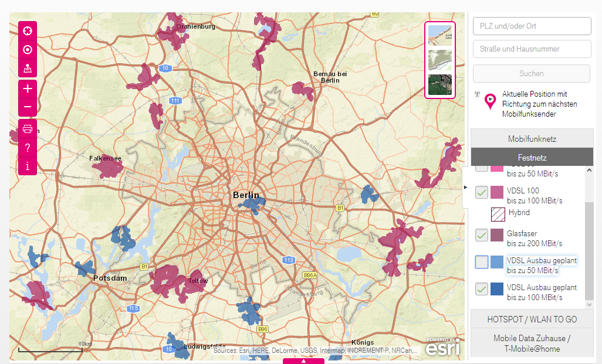The image size is (602, 364).
Task: Click the B96 road shield
Action: pos(263,329)
